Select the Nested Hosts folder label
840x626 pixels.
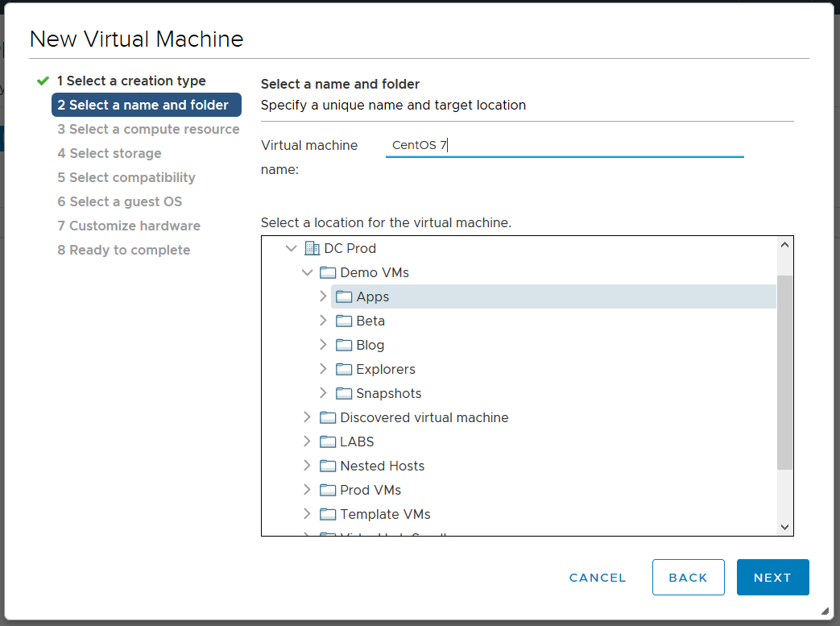point(382,465)
